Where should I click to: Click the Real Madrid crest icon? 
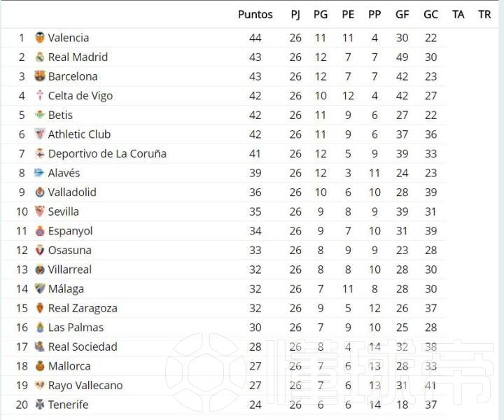coord(39,57)
